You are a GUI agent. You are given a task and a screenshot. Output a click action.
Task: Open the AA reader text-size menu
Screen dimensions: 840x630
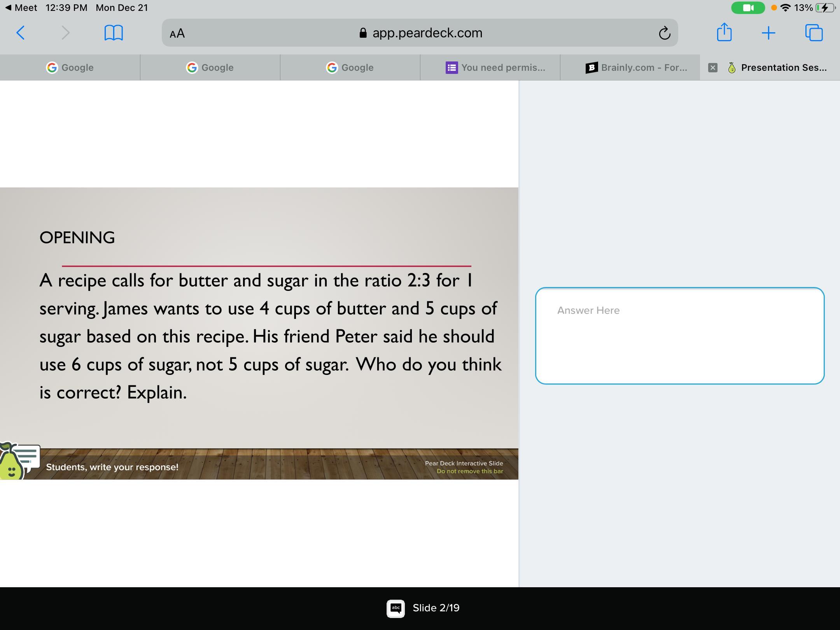(177, 33)
